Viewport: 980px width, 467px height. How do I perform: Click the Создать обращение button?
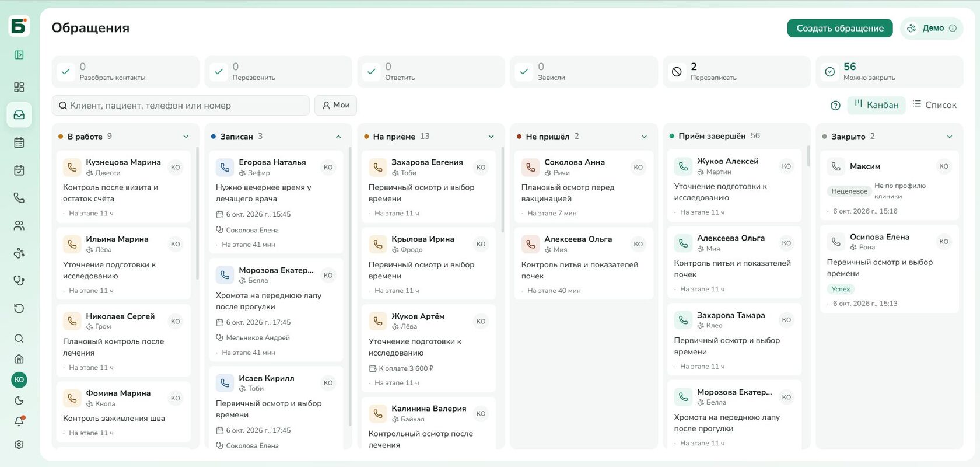(x=840, y=28)
